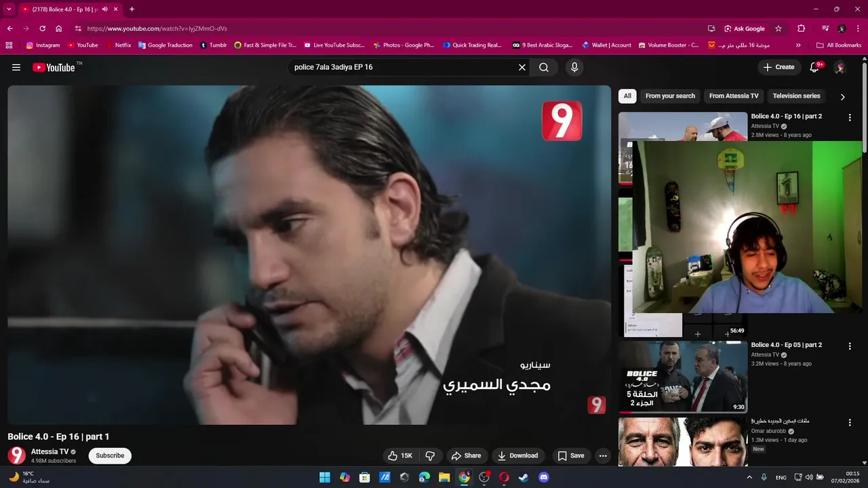Screen dimensions: 868x488
Task: Bookmark this page with star
Action: pos(778,28)
